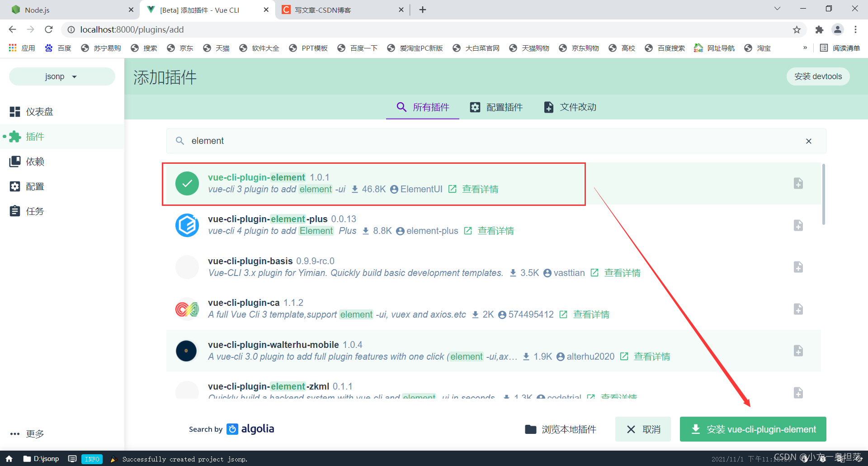Click add-file icon on vue-cli-plugin-element-plus row
Viewport: 868px width, 466px height.
point(798,225)
